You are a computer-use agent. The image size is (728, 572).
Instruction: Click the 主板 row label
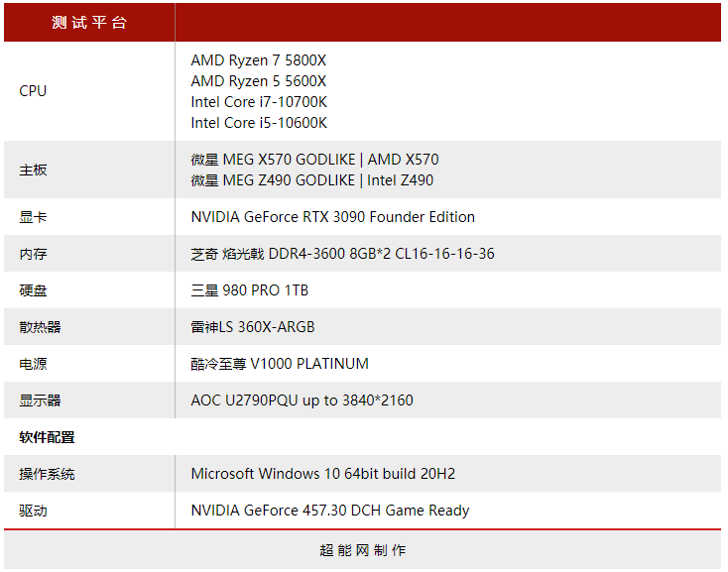coord(33,170)
